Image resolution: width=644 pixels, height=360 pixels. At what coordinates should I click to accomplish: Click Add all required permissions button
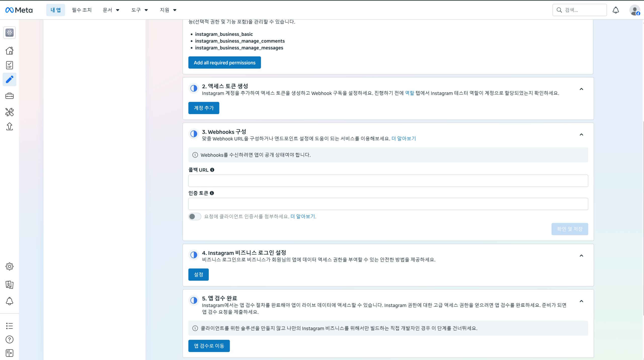click(x=225, y=63)
